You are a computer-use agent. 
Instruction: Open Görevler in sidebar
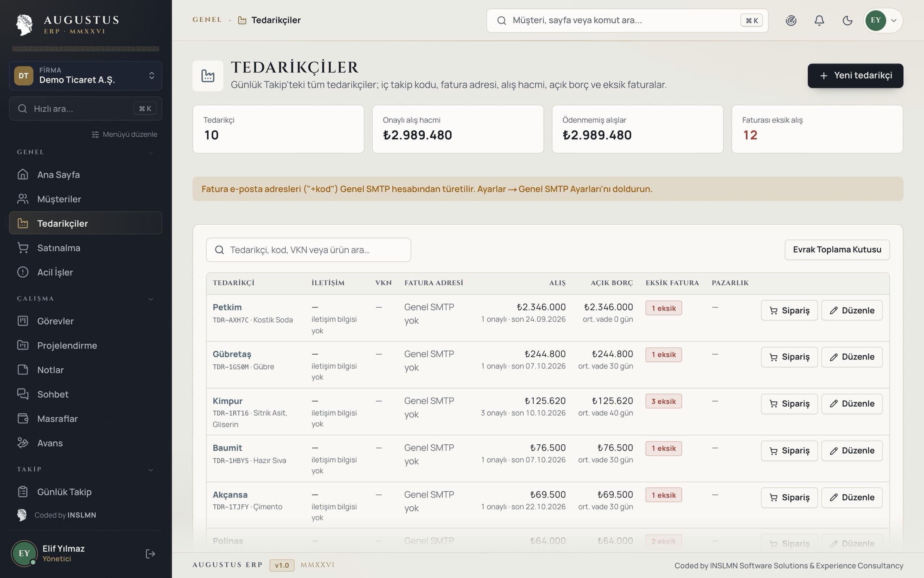(85, 321)
